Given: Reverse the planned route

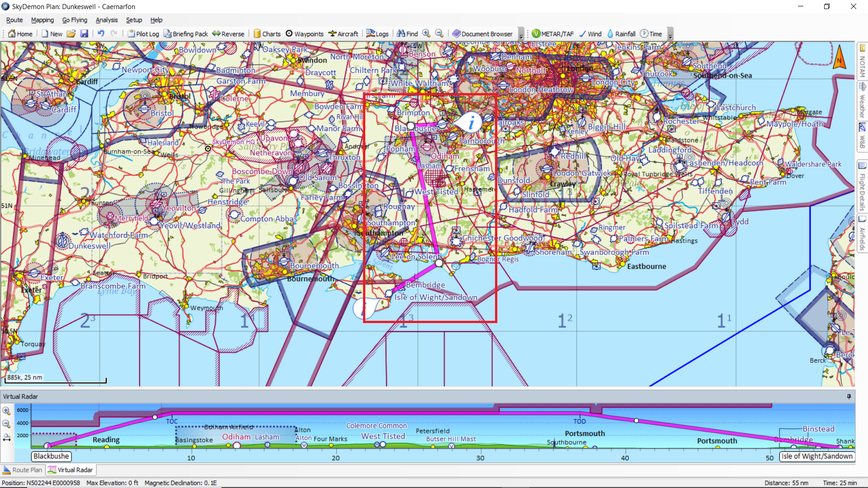Looking at the screenshot, I should point(228,34).
